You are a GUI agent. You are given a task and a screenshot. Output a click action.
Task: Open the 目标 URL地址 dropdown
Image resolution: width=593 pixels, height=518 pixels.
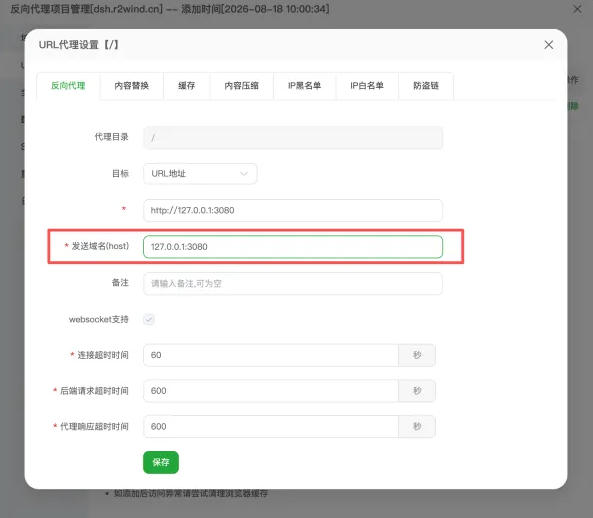(200, 174)
